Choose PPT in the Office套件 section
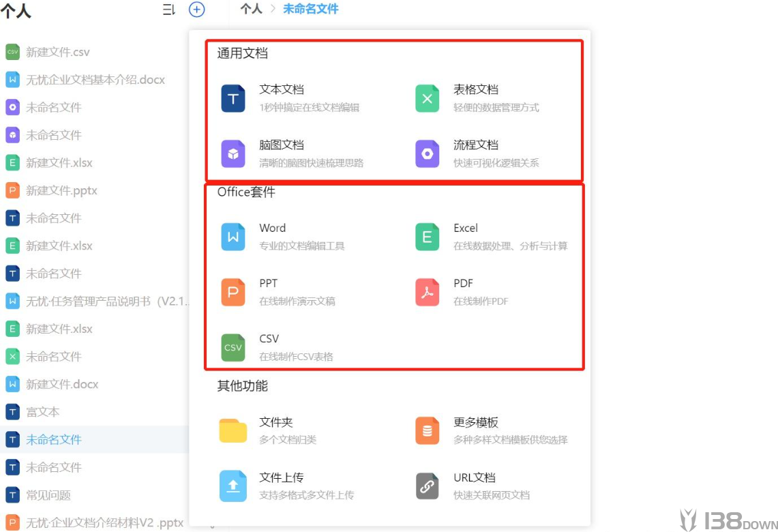This screenshot has height=532, width=778. [268, 283]
